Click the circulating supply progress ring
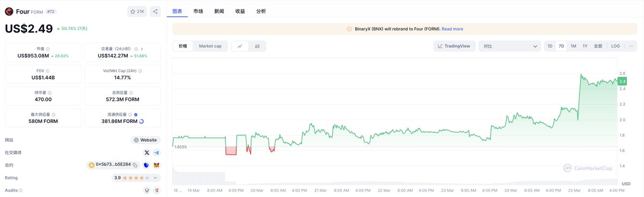Image resolution: width=644 pixels, height=197 pixels. [141, 121]
